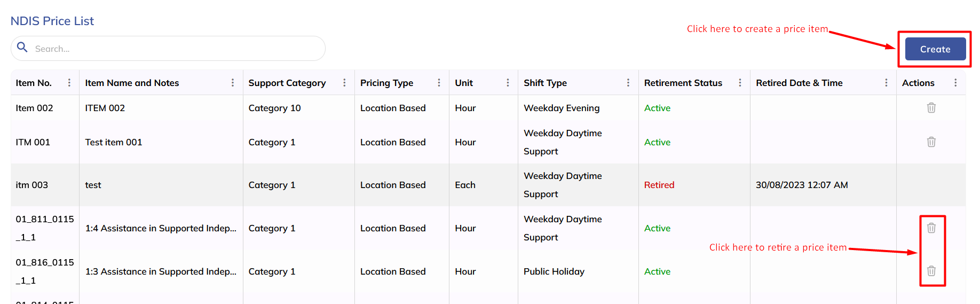Open Support Category column menu

(x=344, y=83)
